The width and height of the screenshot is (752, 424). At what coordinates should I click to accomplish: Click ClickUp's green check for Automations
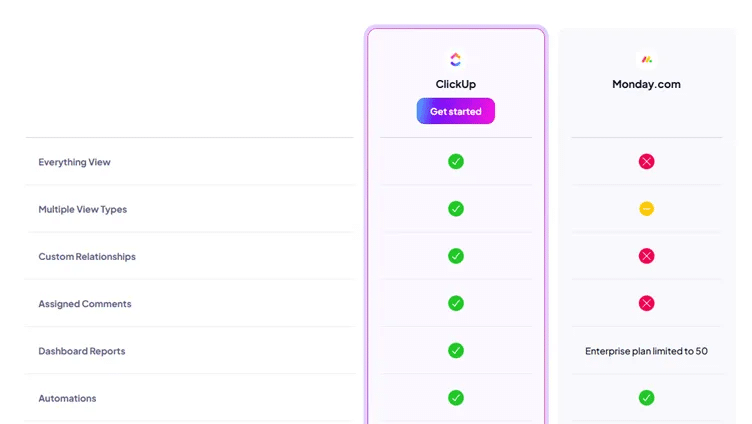[x=456, y=398]
